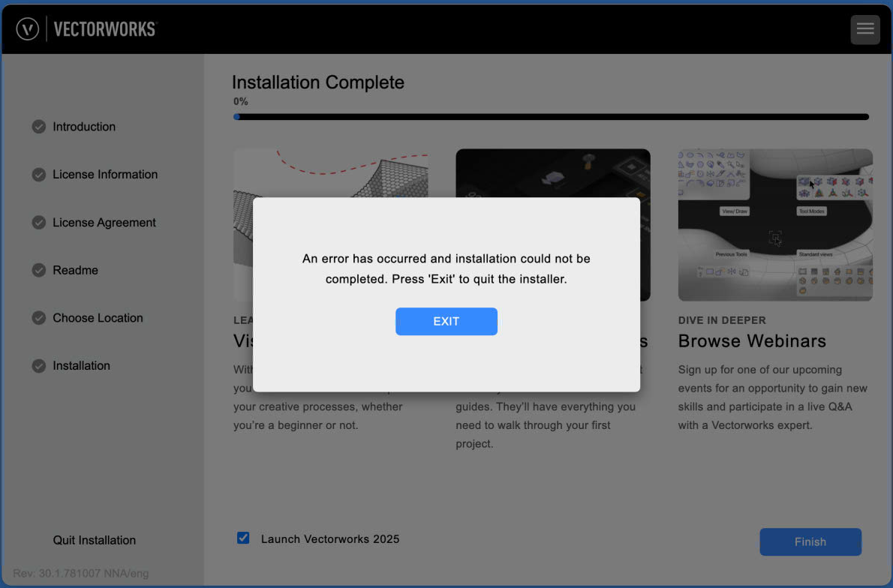Open the Browse Webinars thumbnail image

pyautogui.click(x=774, y=224)
